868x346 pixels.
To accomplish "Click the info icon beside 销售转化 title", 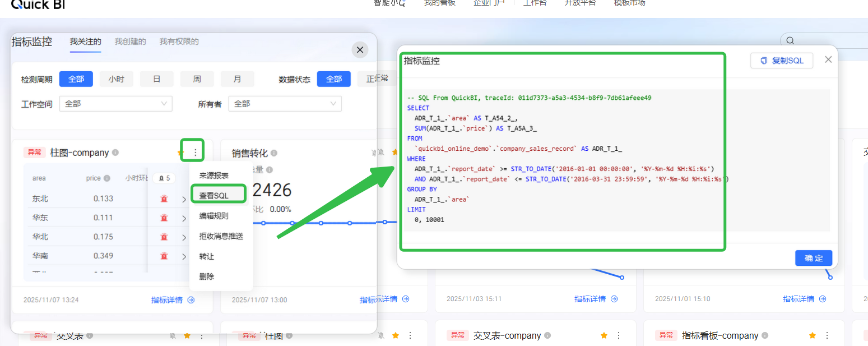I will pos(274,153).
